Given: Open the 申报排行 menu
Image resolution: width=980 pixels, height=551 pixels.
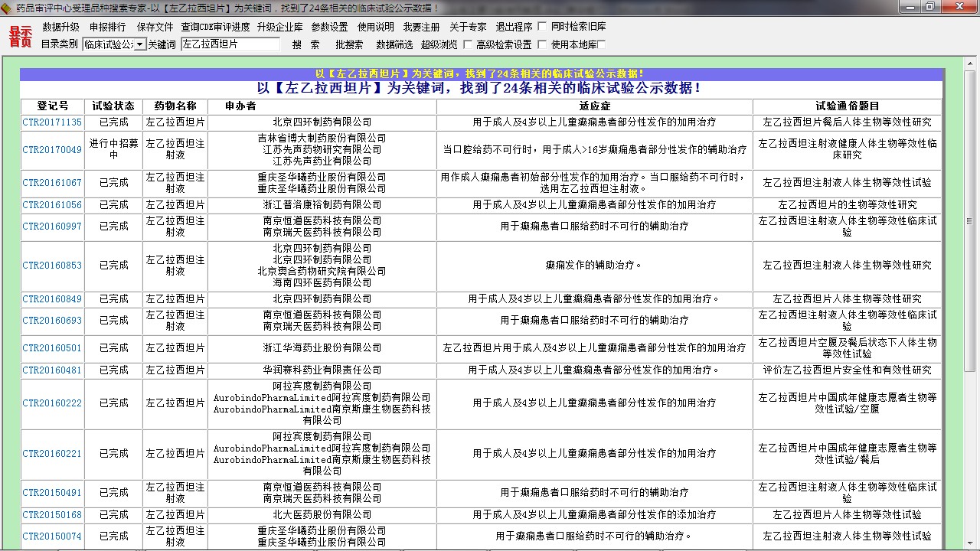Looking at the screenshot, I should [107, 27].
